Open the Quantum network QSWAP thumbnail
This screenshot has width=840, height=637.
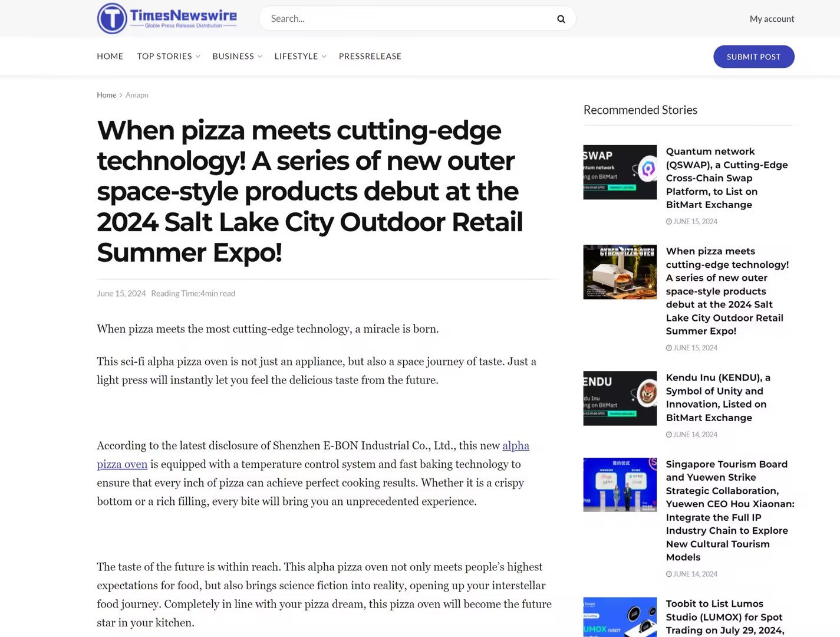(620, 172)
